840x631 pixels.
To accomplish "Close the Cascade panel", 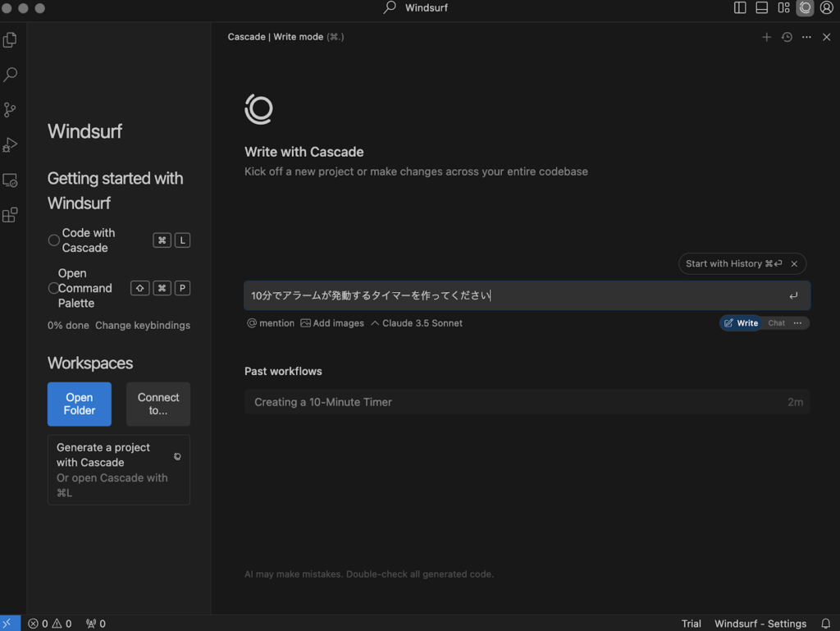I will click(x=827, y=37).
